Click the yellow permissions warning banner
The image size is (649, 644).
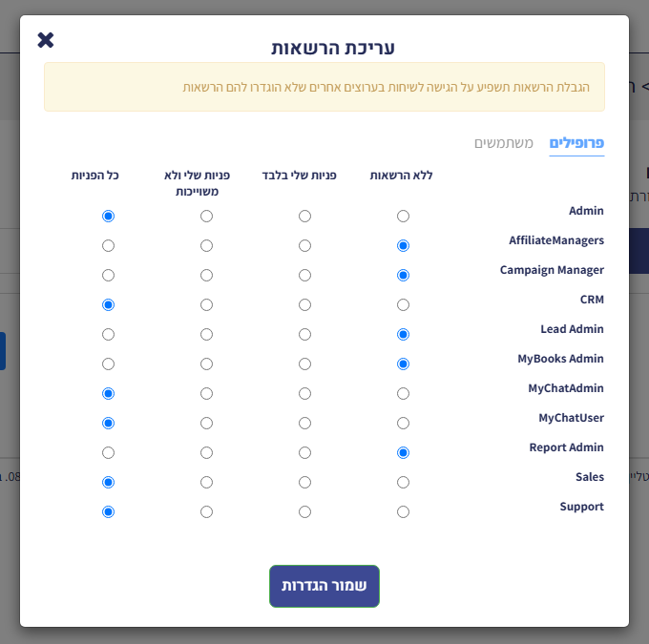pos(324,87)
